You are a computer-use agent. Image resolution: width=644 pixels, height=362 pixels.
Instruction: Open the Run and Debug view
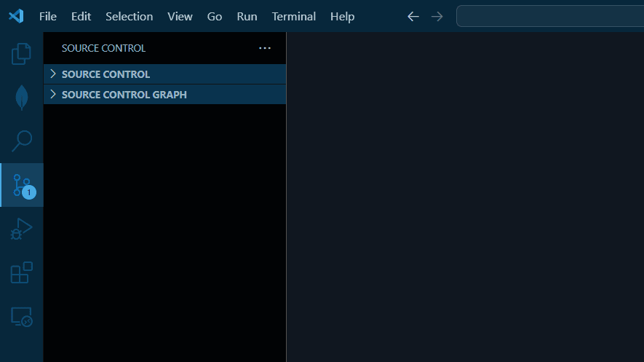pos(21,229)
